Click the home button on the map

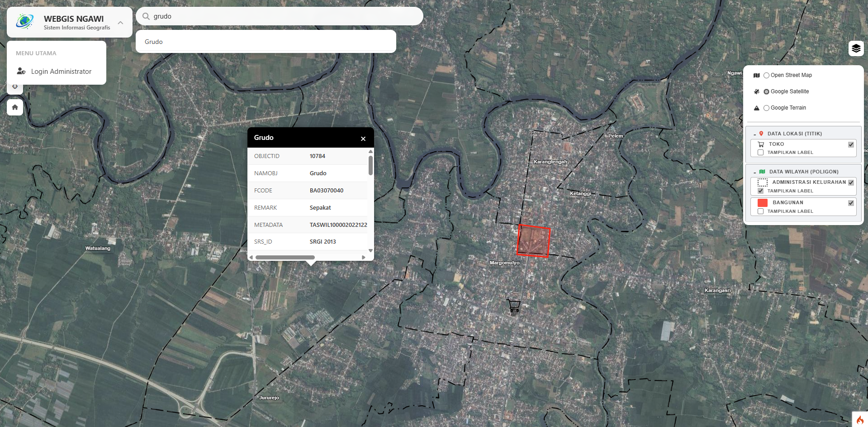click(15, 107)
